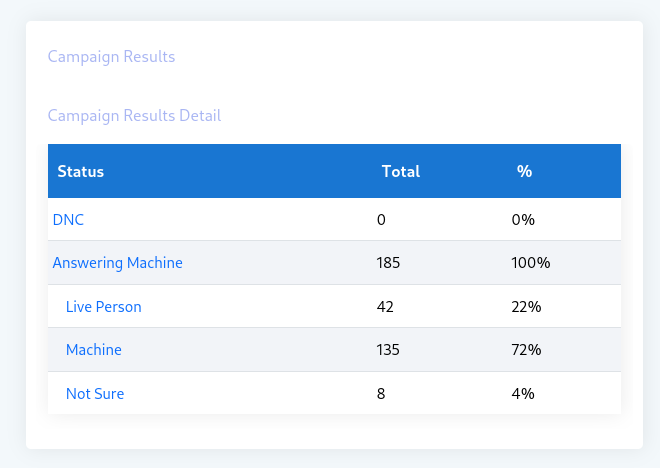Open the DNC status link

68,219
